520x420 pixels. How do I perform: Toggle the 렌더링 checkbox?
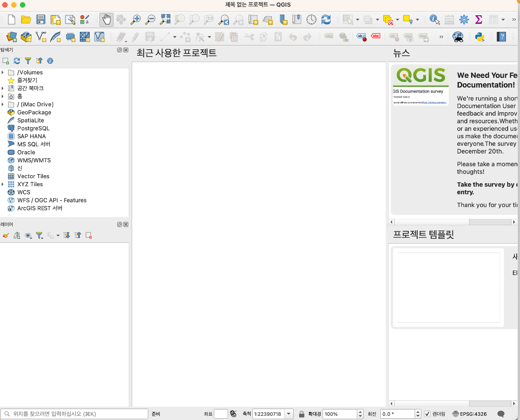427,414
